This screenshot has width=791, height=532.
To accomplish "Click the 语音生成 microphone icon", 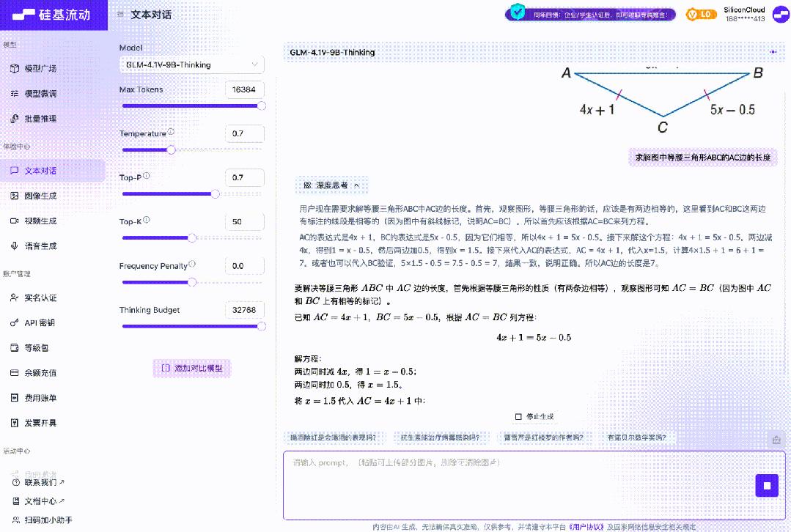I will click(14, 246).
